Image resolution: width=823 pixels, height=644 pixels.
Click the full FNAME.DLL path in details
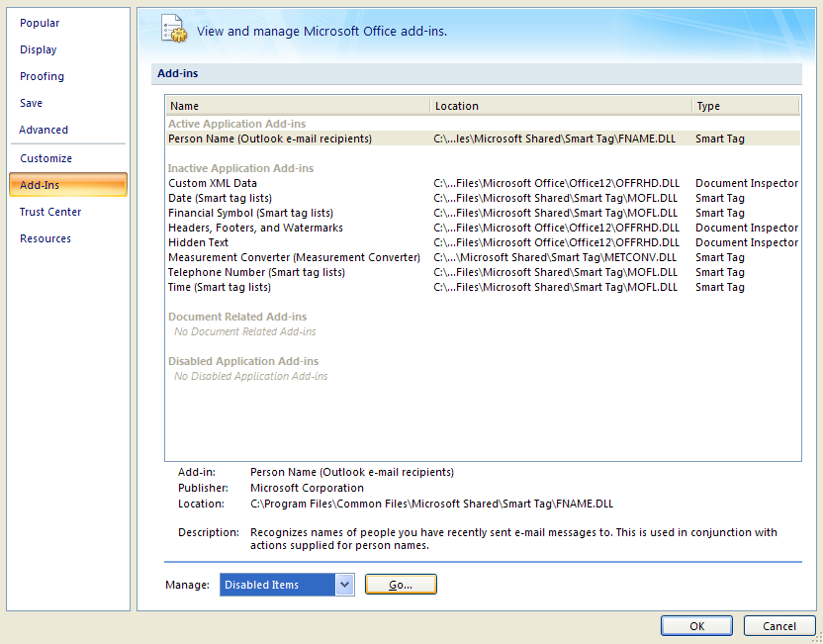[x=431, y=504]
